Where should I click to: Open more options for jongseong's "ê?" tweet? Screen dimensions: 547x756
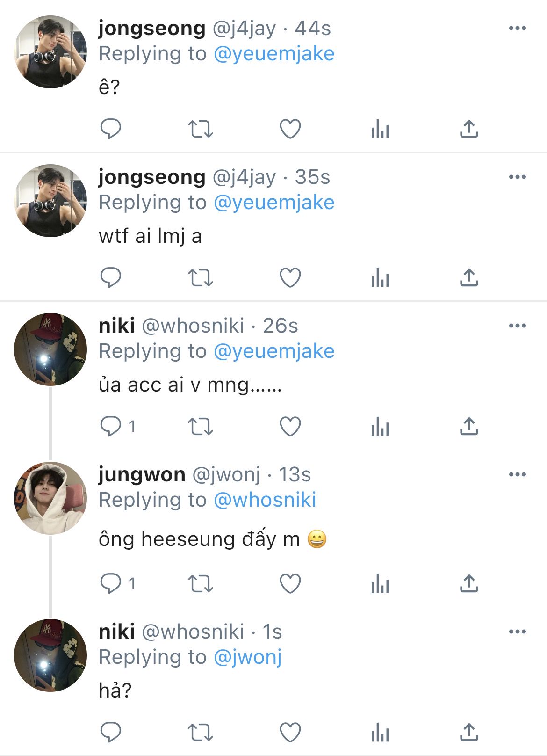(x=517, y=29)
